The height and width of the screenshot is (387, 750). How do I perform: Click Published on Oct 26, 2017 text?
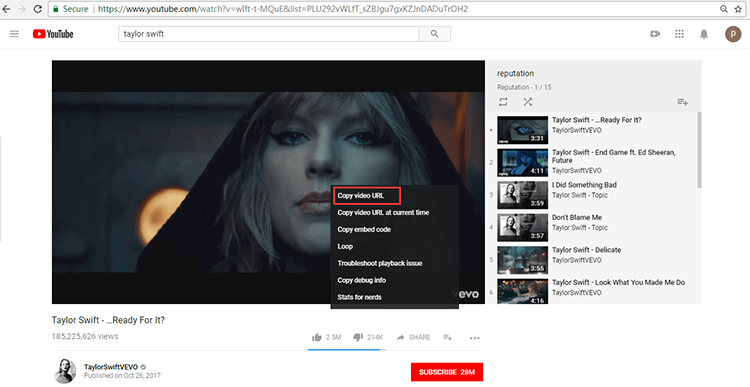[x=122, y=376]
